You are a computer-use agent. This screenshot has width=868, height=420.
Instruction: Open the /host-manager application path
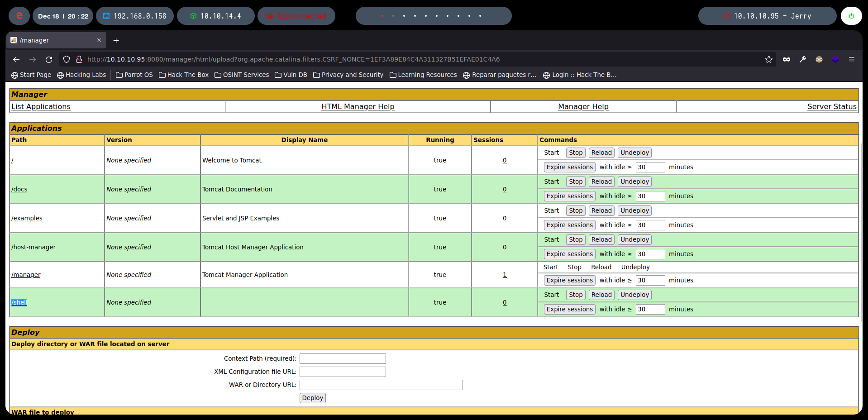point(33,247)
